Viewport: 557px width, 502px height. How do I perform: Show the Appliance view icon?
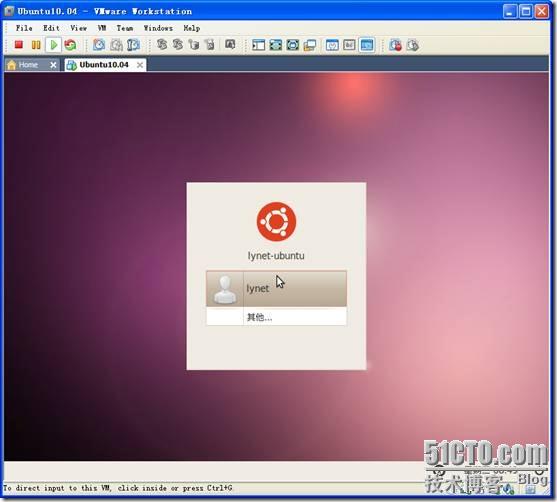[349, 45]
